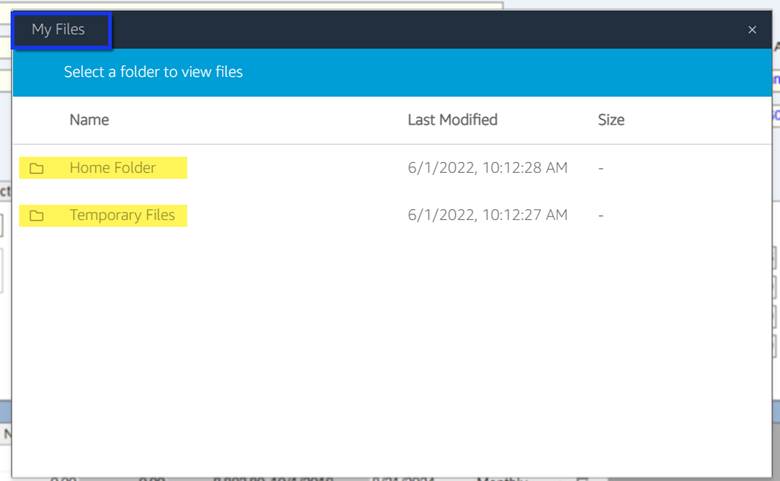Sort by the Name column header
This screenshot has width=780, height=481.
pos(89,120)
